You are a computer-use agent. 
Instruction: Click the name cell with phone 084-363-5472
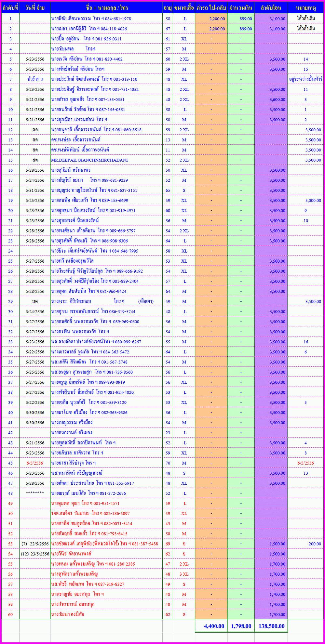pos(107,352)
